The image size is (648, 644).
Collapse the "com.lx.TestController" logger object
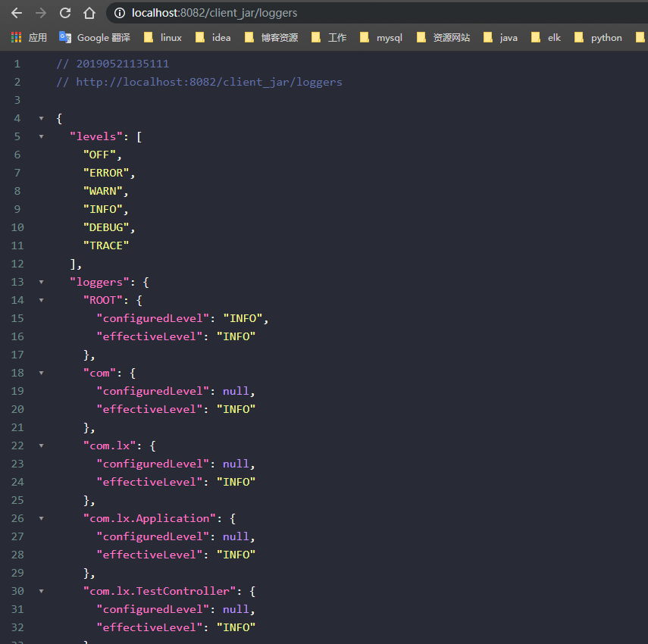(42, 591)
